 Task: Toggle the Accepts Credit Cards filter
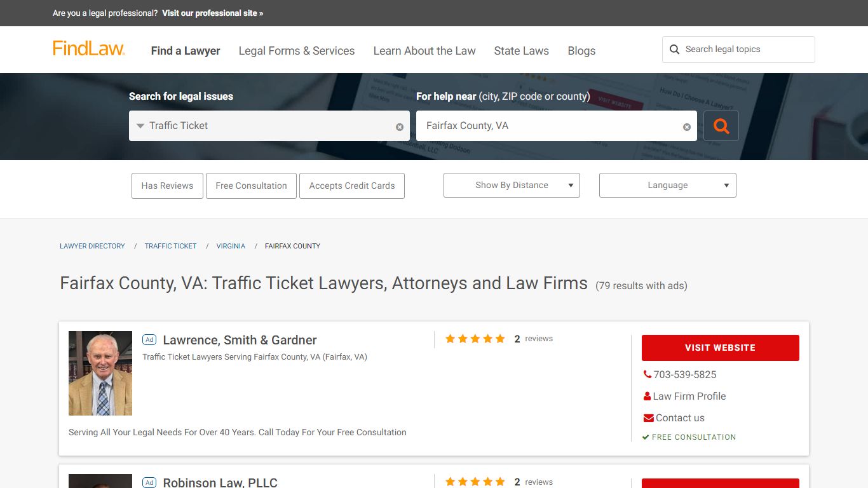352,186
